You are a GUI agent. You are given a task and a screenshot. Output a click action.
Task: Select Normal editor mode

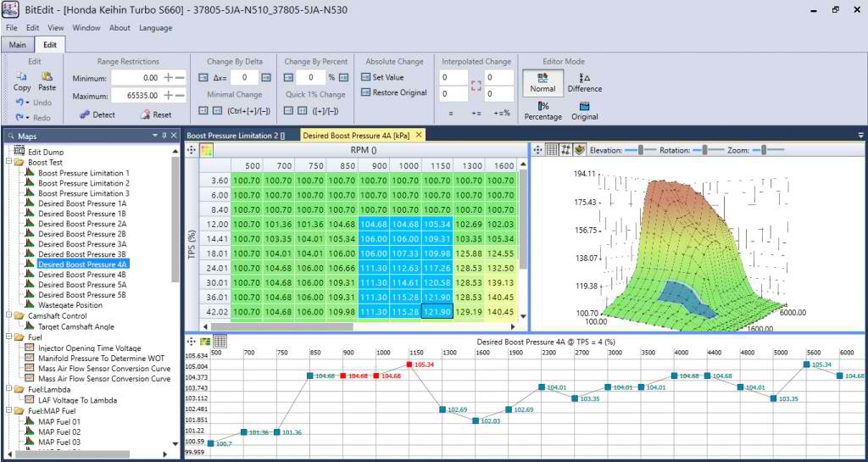click(542, 81)
